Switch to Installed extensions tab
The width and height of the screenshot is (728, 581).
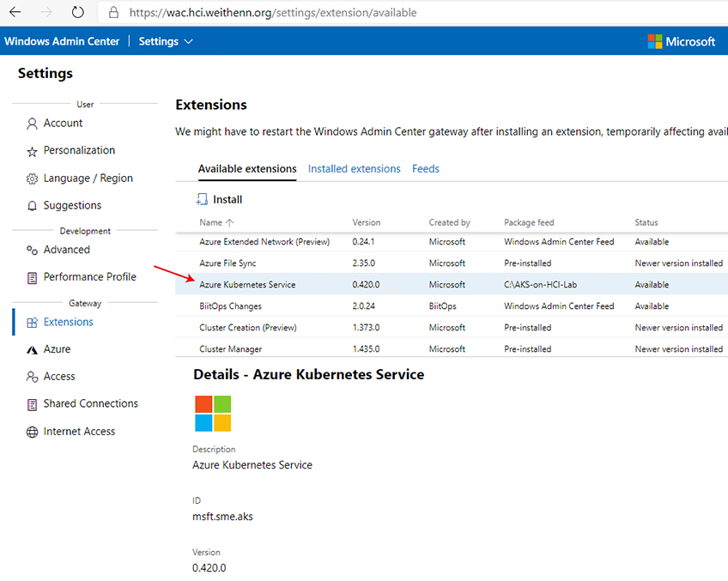354,169
